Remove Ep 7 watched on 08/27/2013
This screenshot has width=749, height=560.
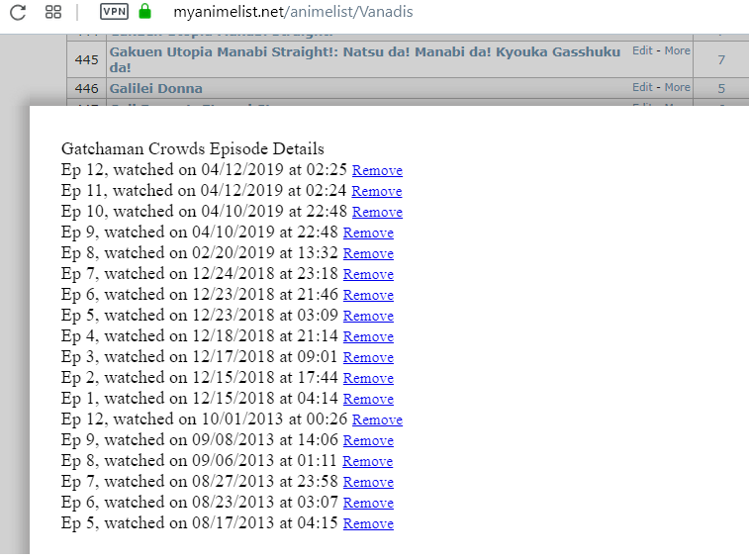coord(368,483)
